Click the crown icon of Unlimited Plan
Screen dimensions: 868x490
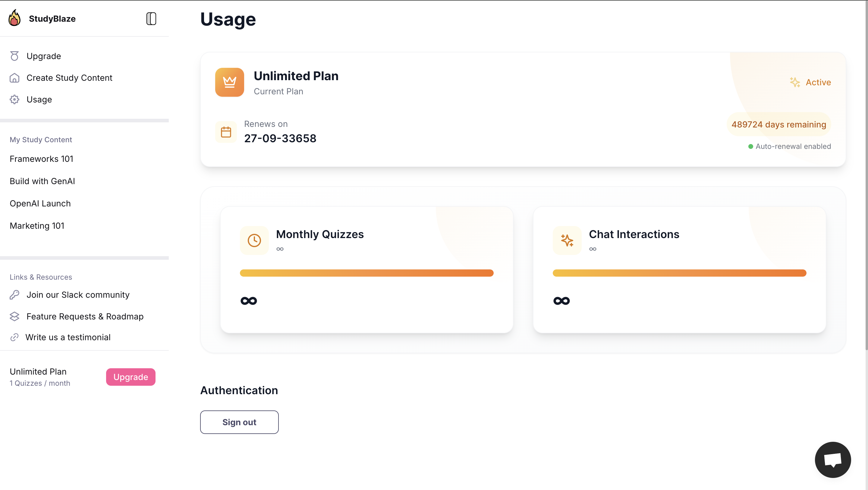[229, 82]
